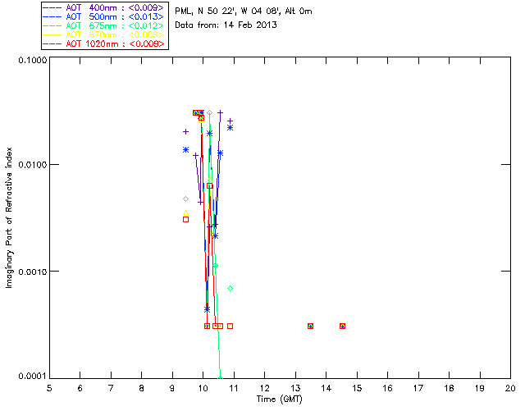Click the x-axis tick label 13
Image resolution: width=525 pixels, height=420 pixels.
click(x=295, y=388)
